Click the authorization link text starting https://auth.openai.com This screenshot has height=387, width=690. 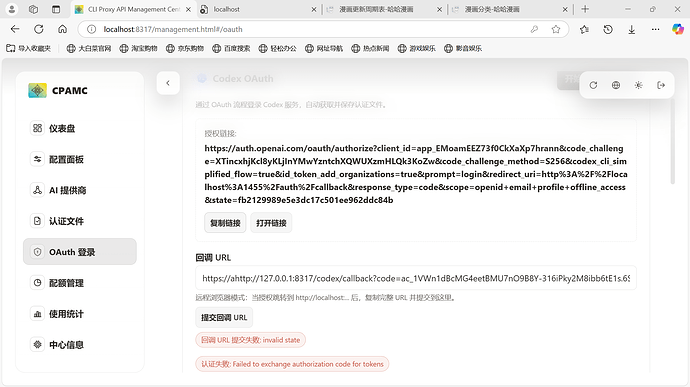(x=416, y=174)
